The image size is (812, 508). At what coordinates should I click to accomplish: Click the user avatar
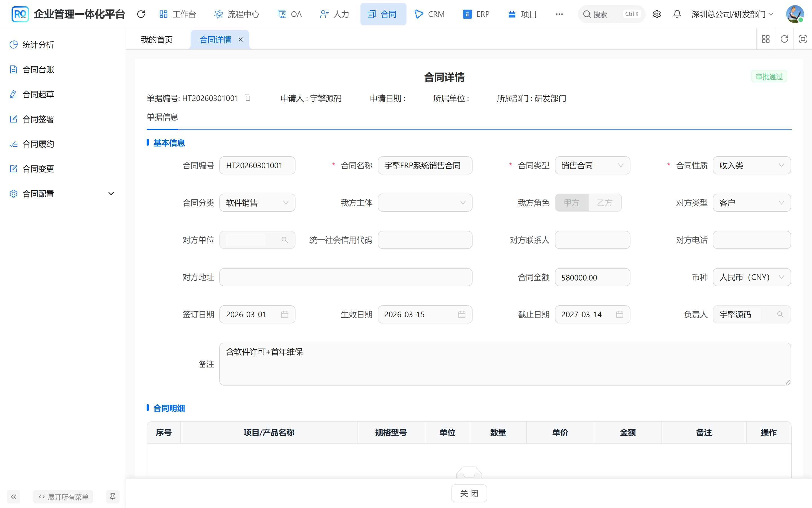[x=795, y=14]
